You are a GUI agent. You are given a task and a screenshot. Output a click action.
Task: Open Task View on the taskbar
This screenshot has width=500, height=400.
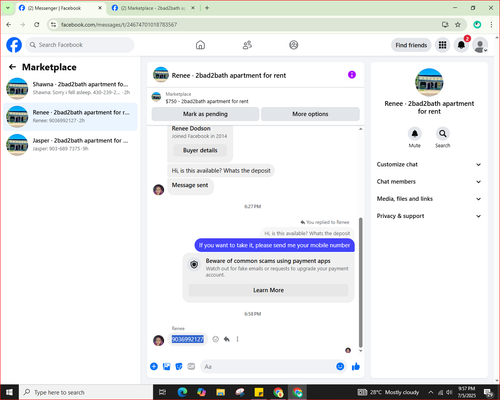tap(162, 392)
